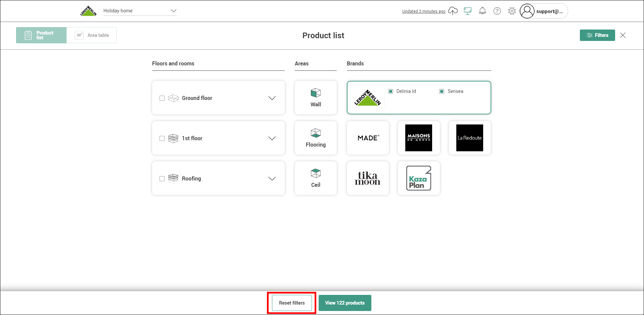
Task: Click the Leroy Merlin logo in header
Action: [x=88, y=11]
